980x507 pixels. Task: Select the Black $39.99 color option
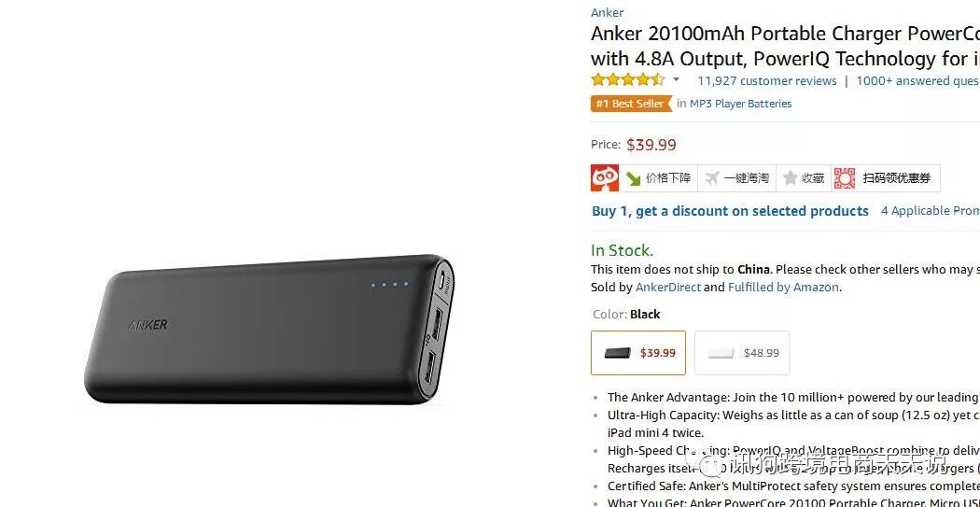[x=638, y=353]
